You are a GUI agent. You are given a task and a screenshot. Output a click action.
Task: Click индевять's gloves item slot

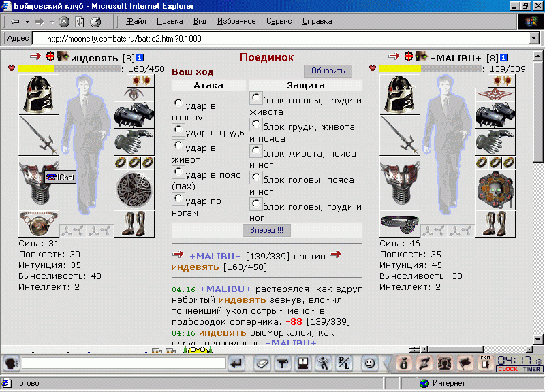[x=134, y=142]
